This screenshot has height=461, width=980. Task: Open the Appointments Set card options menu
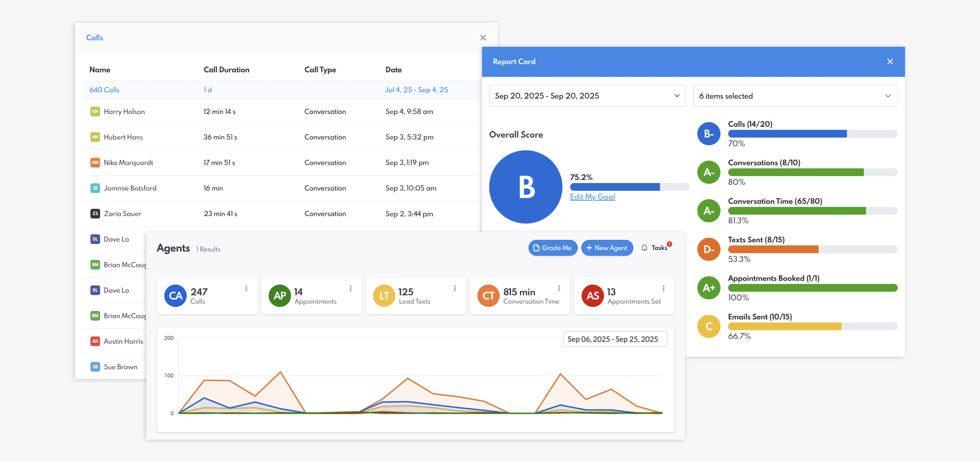click(x=663, y=288)
